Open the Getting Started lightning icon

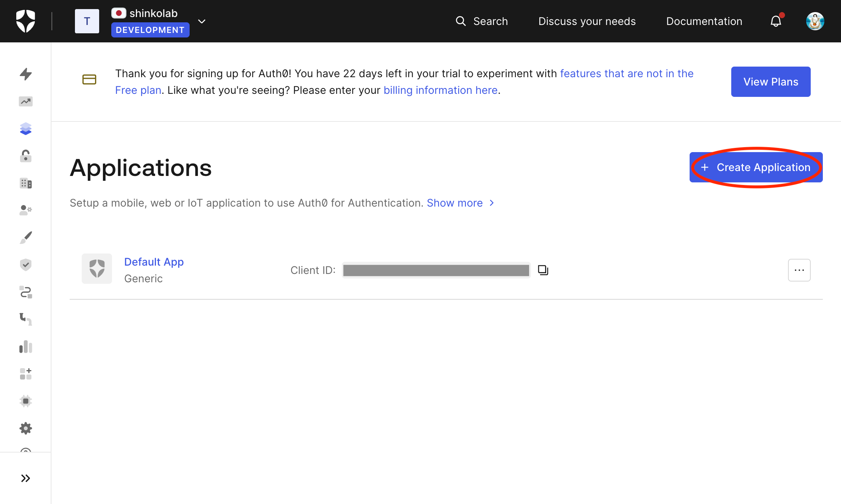pyautogui.click(x=25, y=74)
